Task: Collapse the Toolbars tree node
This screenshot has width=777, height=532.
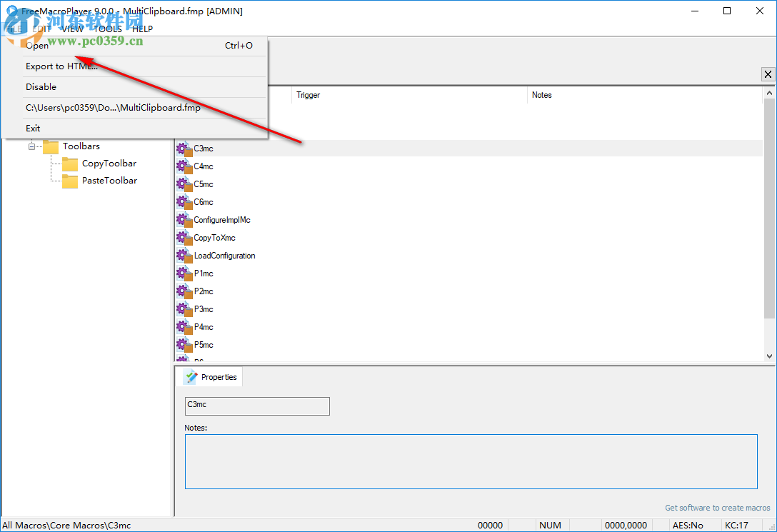Action: click(31, 146)
